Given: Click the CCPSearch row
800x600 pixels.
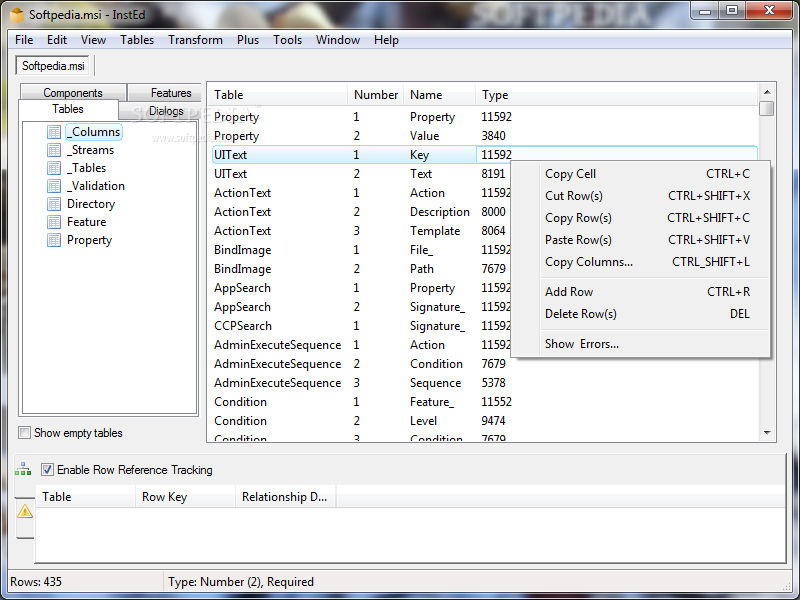Looking at the screenshot, I should click(x=360, y=326).
